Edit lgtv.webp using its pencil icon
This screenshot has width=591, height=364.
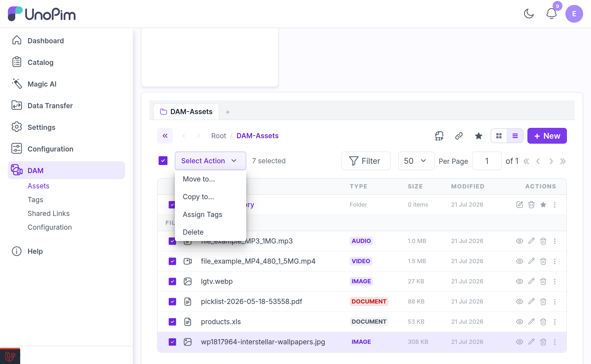pyautogui.click(x=531, y=281)
